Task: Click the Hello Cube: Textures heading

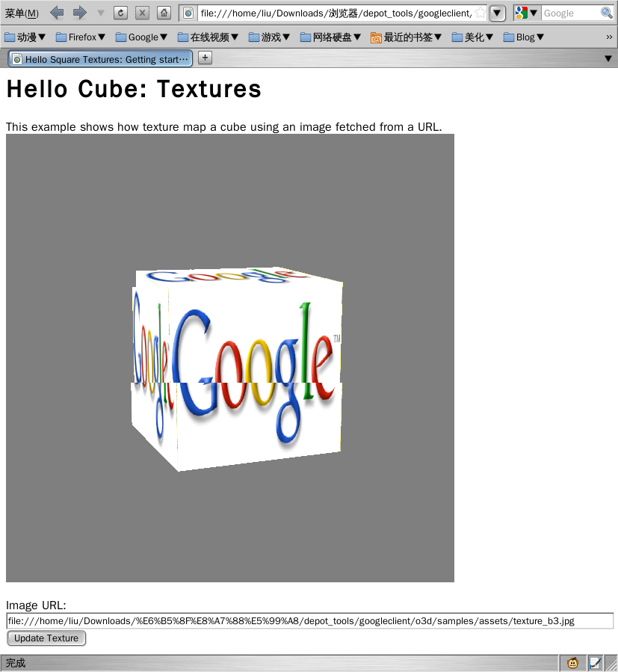Action: [x=134, y=89]
